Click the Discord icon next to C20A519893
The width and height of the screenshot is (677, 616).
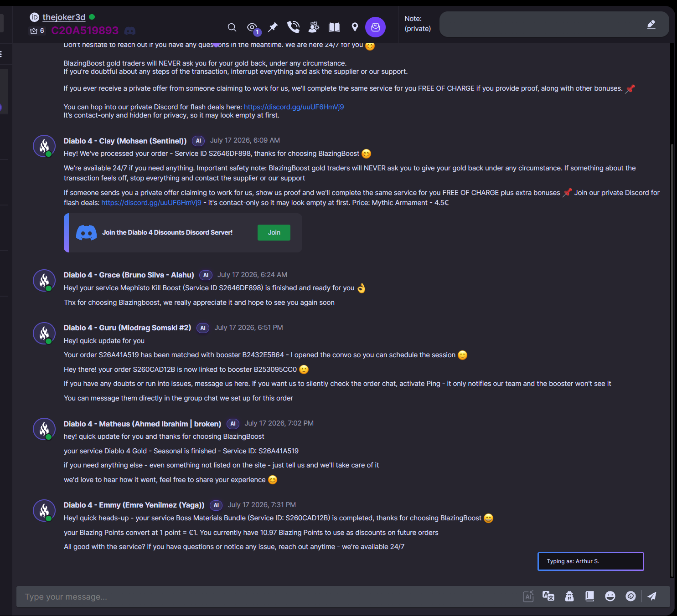(130, 31)
